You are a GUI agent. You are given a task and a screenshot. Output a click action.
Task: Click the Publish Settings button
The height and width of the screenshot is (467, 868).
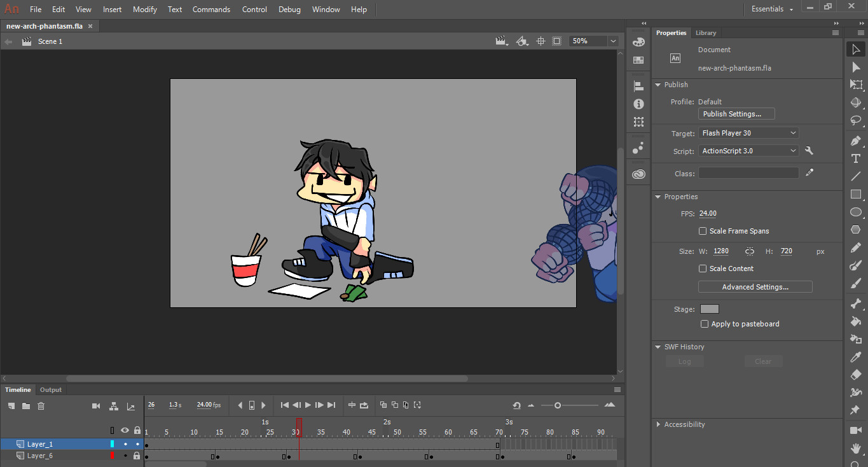tap(736, 114)
